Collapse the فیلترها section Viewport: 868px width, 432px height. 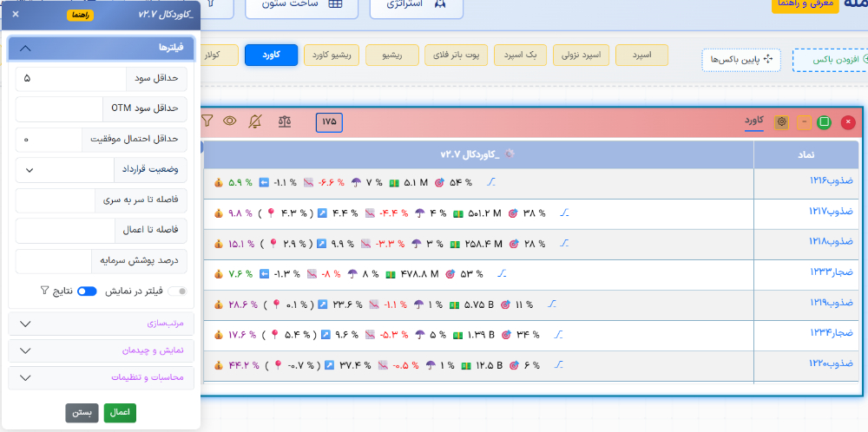tap(102, 48)
